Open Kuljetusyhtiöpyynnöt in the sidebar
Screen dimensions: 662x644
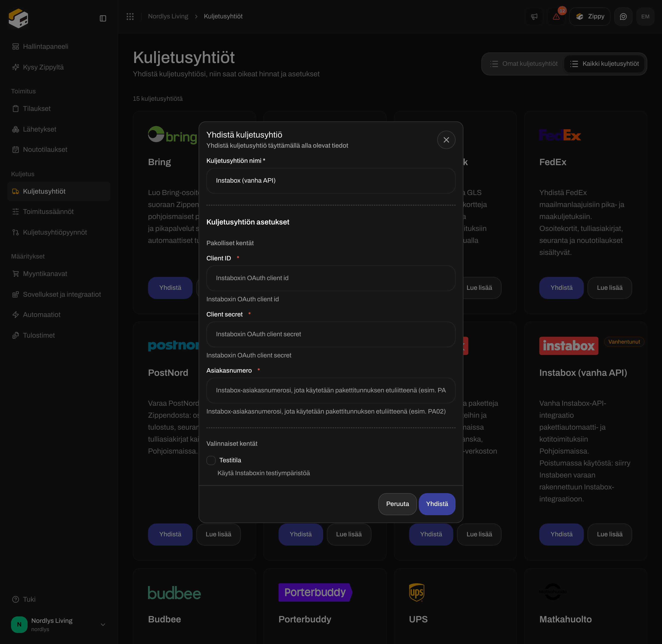pos(59,232)
